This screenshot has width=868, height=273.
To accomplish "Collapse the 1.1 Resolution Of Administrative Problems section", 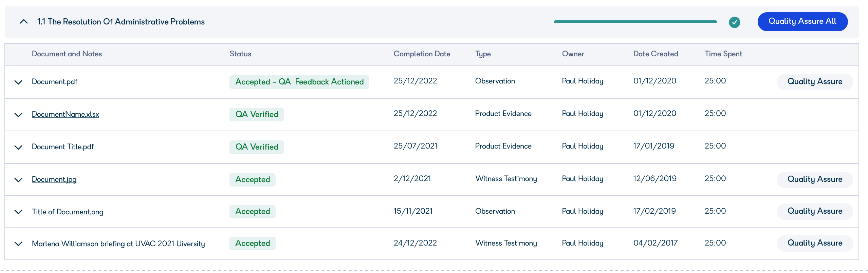I will (x=23, y=22).
